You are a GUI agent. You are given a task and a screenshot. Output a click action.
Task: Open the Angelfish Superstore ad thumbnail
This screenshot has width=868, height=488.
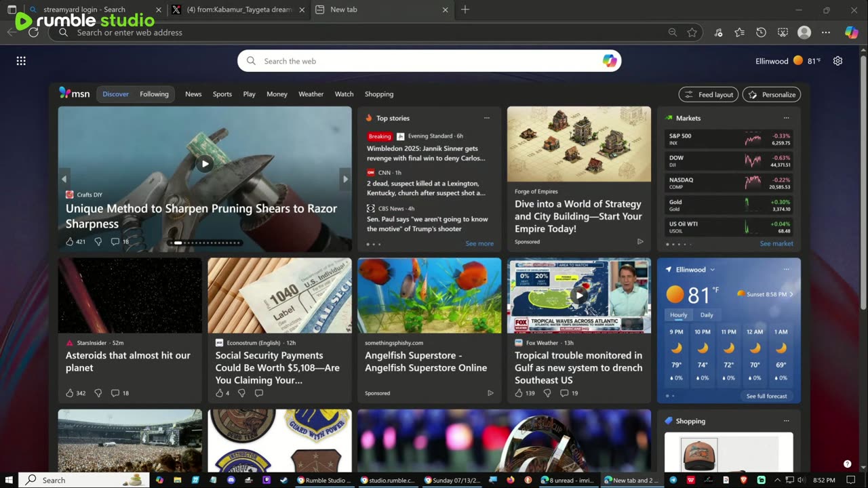429,296
